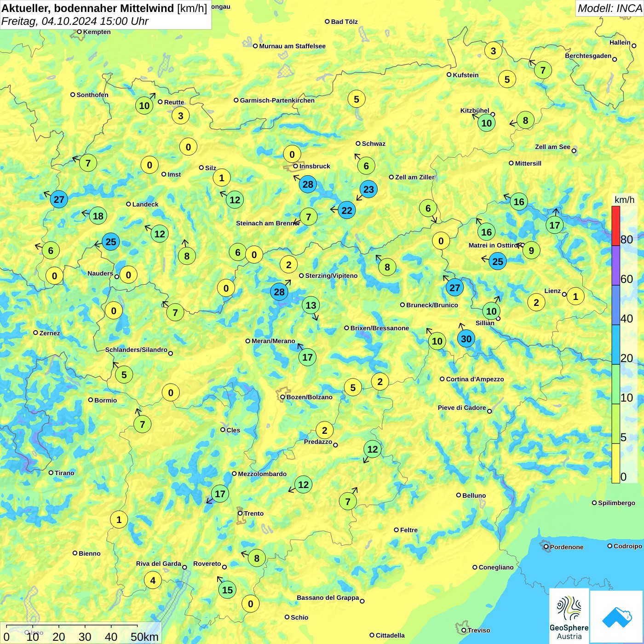Click wind marker 8 right of Kitzbühel
The height and width of the screenshot is (644, 644).
click(525, 120)
